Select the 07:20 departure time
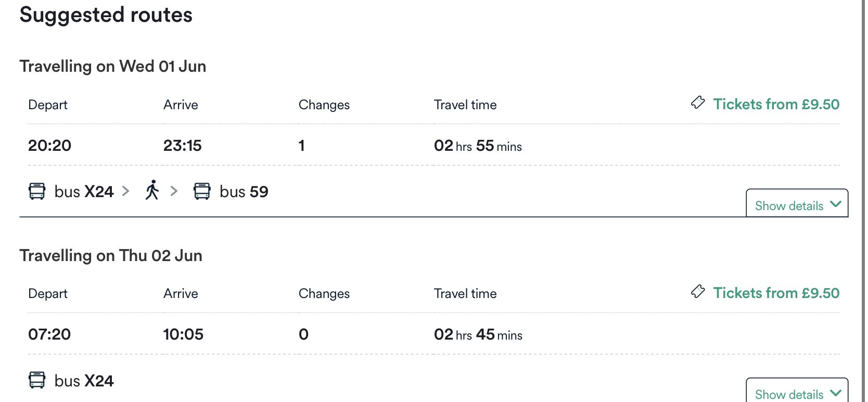 coord(49,334)
